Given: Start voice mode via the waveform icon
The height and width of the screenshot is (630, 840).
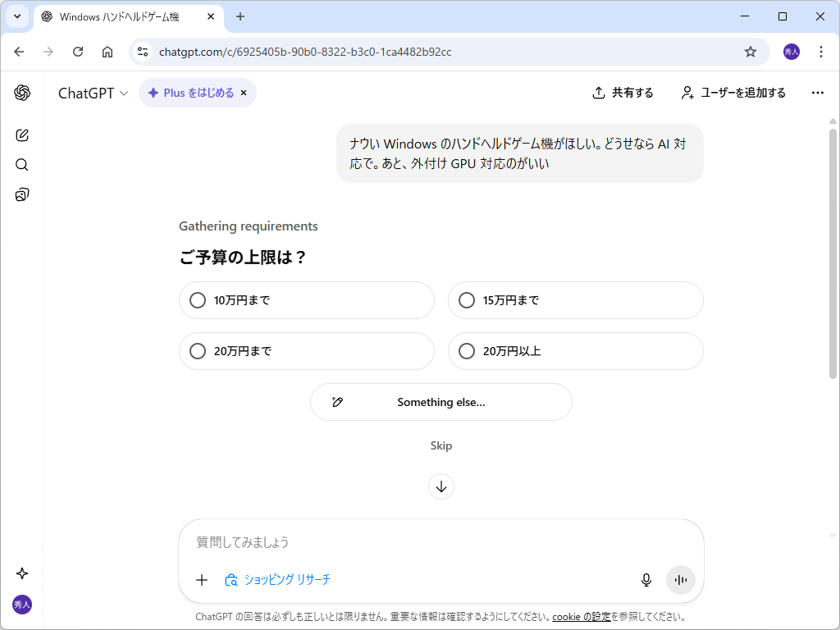Looking at the screenshot, I should coord(680,579).
